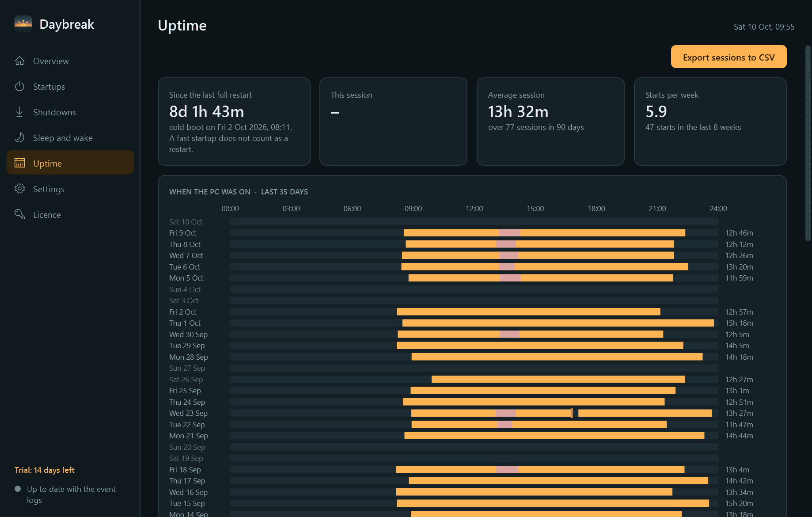Click the Sat 10 Oct, 09:55 timestamp

coord(764,27)
